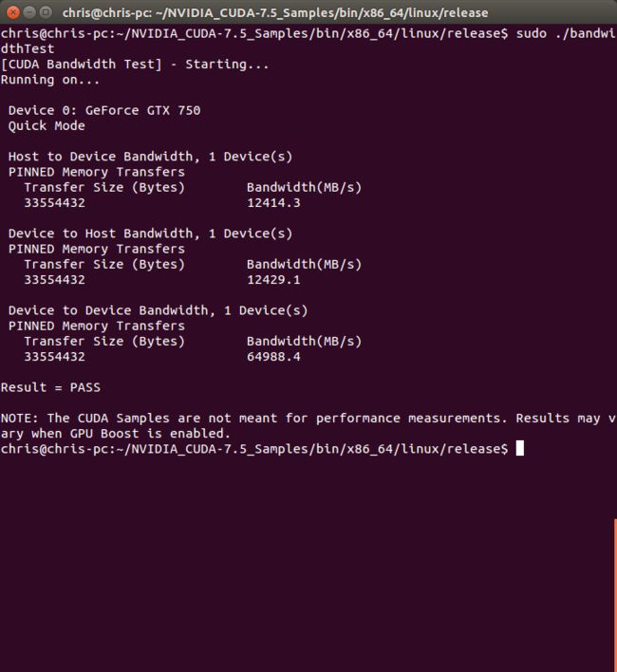Click the 'Quick Mode' line
This screenshot has width=617, height=672.
tap(47, 126)
